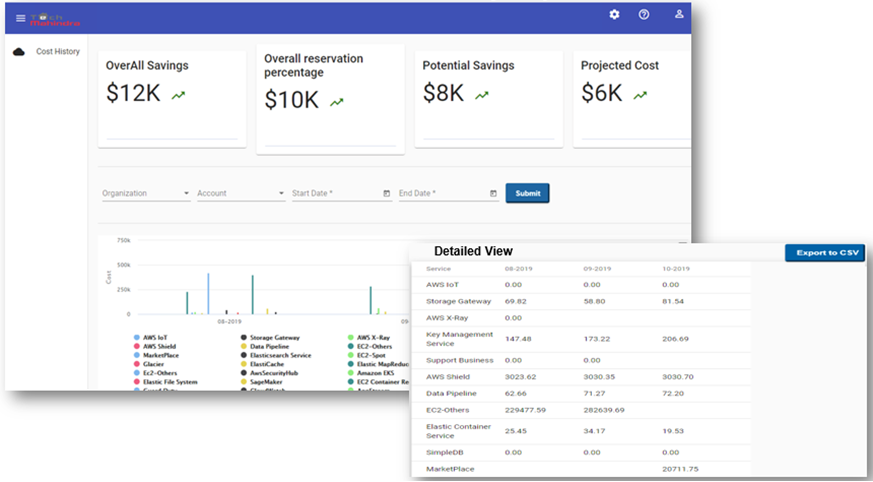
Task: Open the hamburger navigation menu
Action: pos(20,18)
